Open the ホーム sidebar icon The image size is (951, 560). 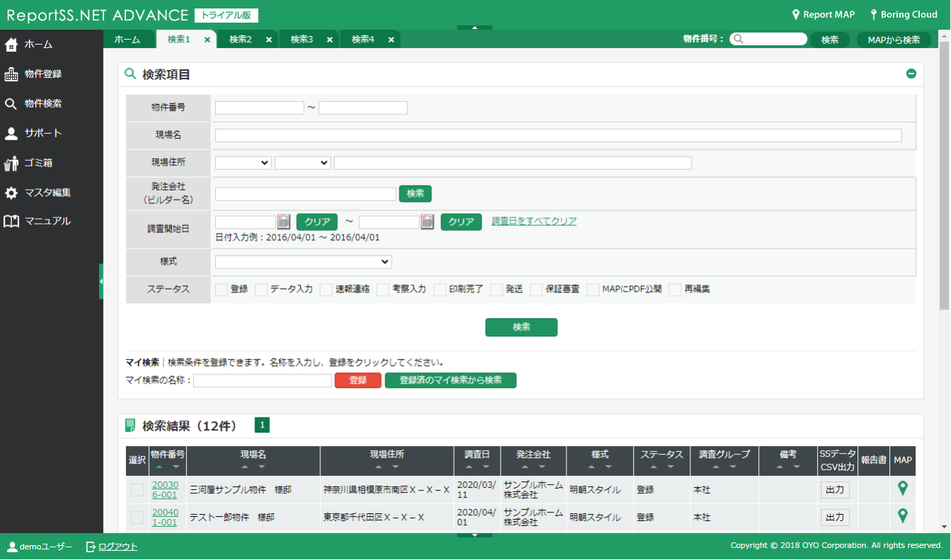11,45
